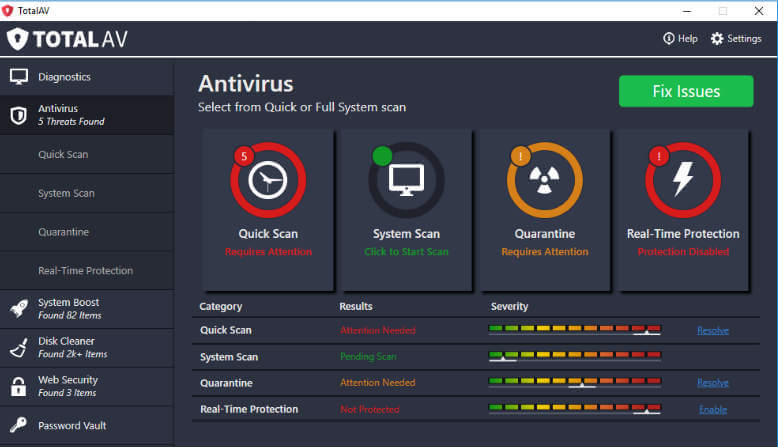Open Password Vault section
The image size is (778, 447).
point(87,425)
